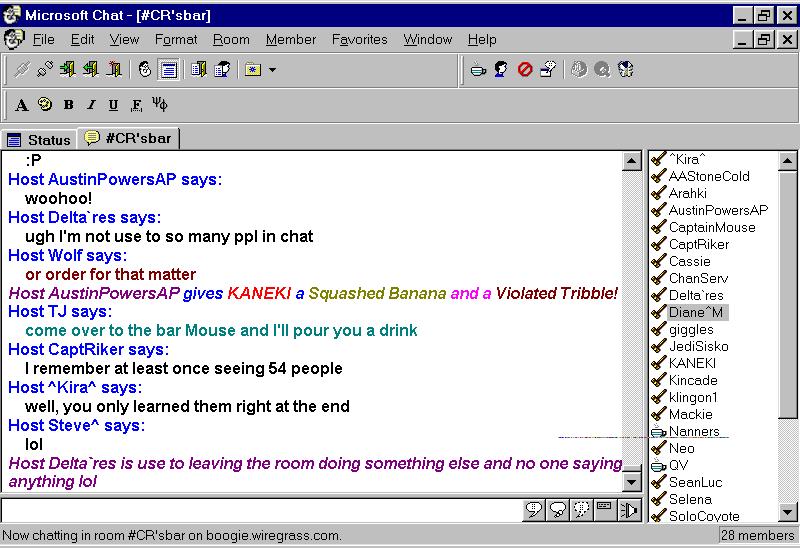Switch to the Status tab
Viewport: 800px width, 548px height.
(x=39, y=140)
